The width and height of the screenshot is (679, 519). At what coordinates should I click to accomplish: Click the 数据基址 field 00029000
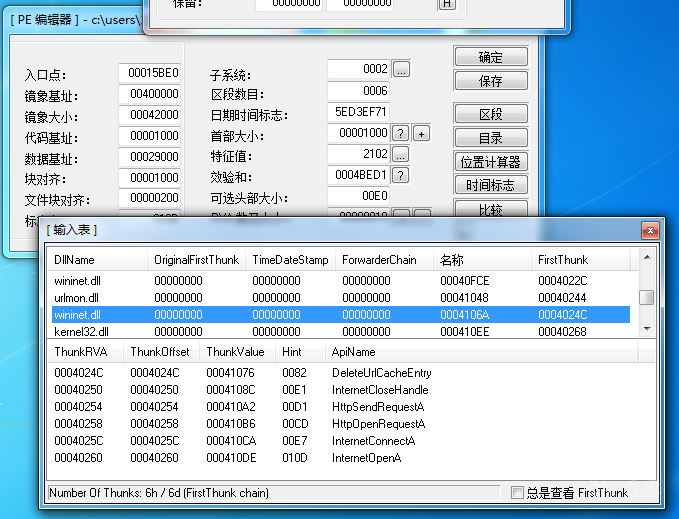(x=149, y=156)
